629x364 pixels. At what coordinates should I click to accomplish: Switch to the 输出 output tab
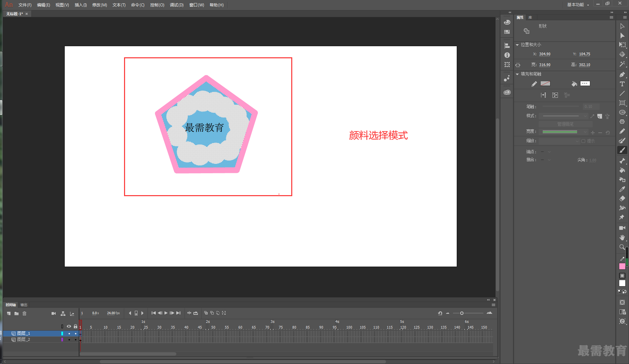click(x=24, y=305)
